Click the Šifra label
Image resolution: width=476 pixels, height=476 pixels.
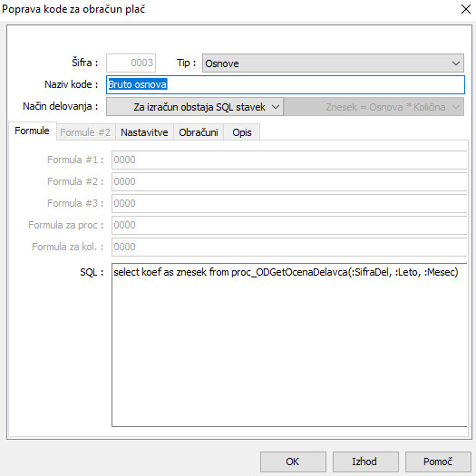pos(85,63)
